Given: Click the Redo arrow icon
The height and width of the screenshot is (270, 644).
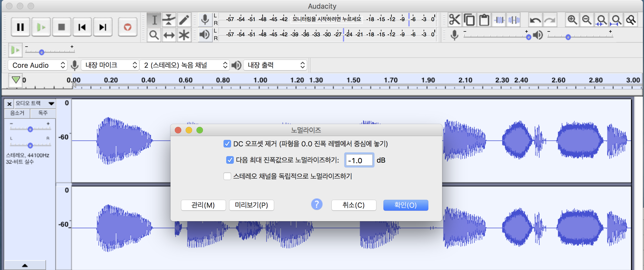Looking at the screenshot, I should click(550, 20).
